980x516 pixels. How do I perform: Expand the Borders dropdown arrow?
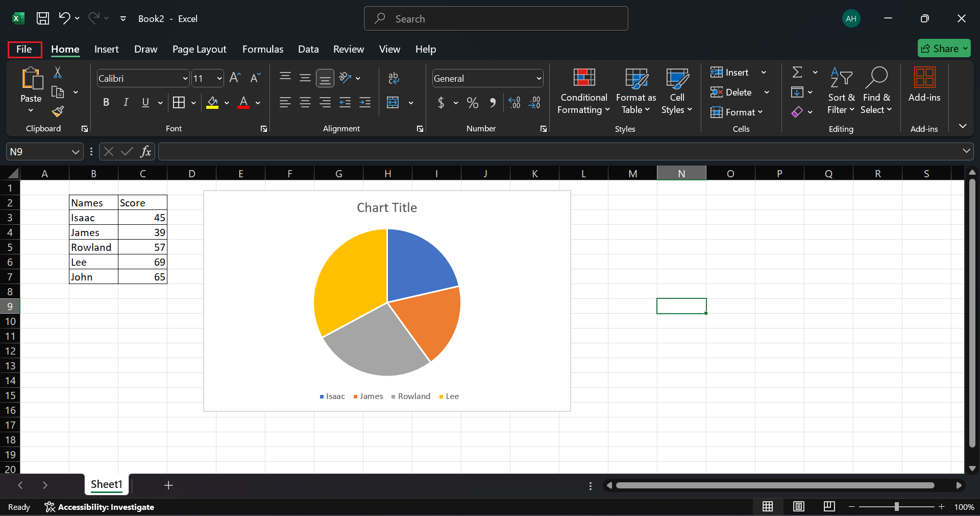click(193, 103)
